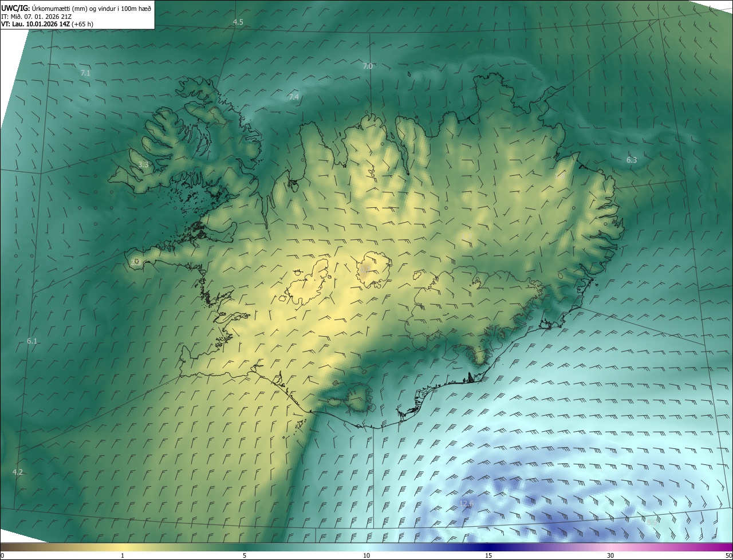Click the Westfjords value label 3.3
Viewport: 733px width, 560px height.
click(x=143, y=165)
